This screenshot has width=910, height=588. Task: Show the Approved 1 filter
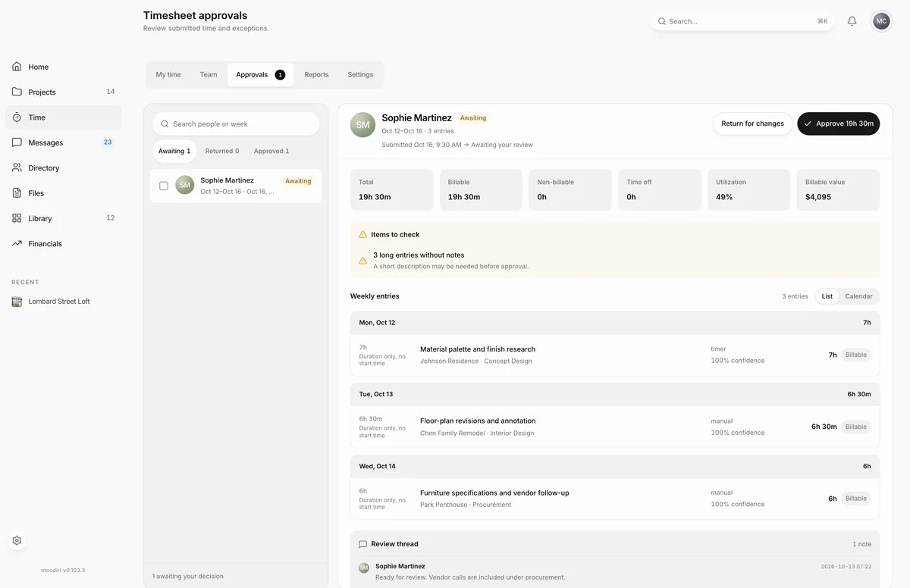point(271,151)
